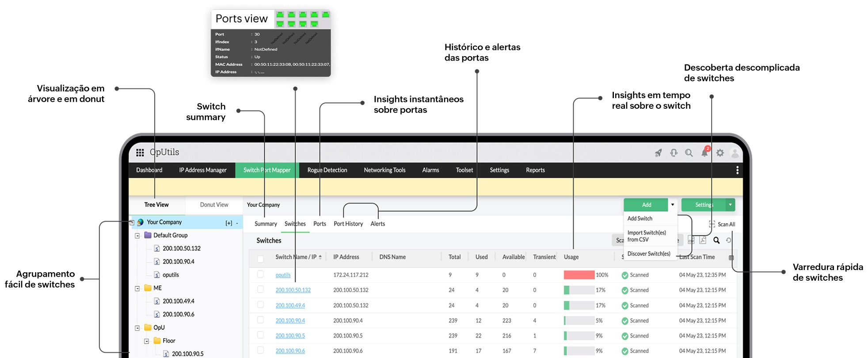Screen dimensions: 868x358
Task: Check the 200.100.49.4 row checkbox
Action: coord(261,305)
